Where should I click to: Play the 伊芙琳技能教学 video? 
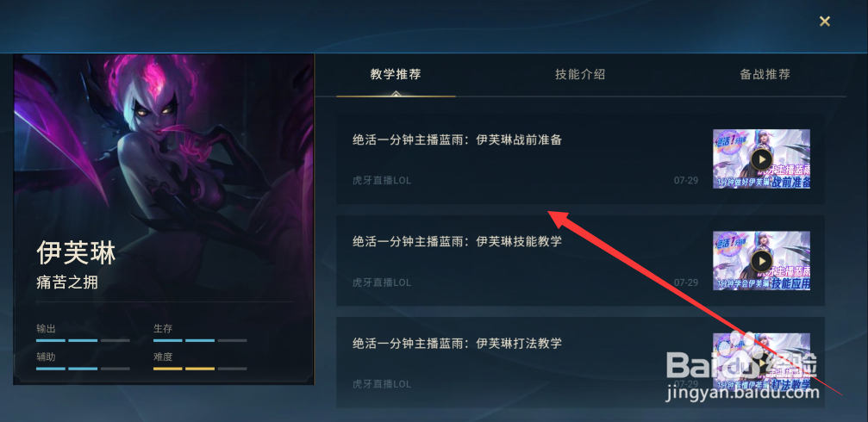[762, 261]
